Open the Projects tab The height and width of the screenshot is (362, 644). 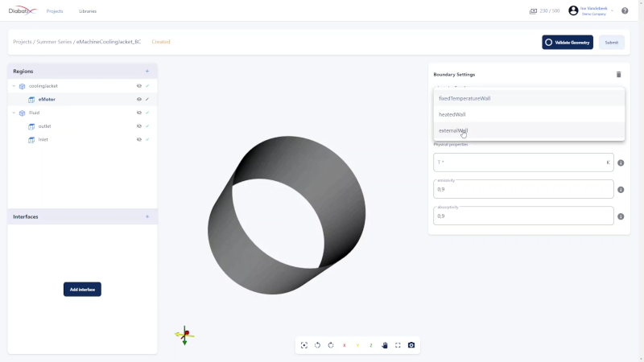[x=55, y=11]
